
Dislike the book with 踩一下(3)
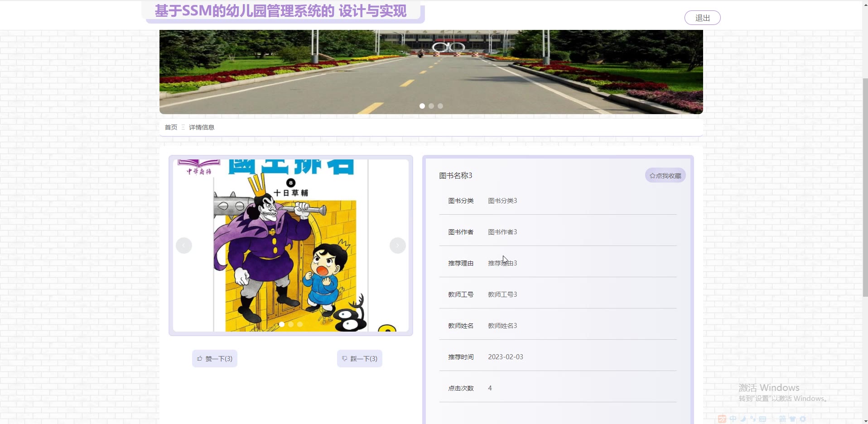pos(360,359)
